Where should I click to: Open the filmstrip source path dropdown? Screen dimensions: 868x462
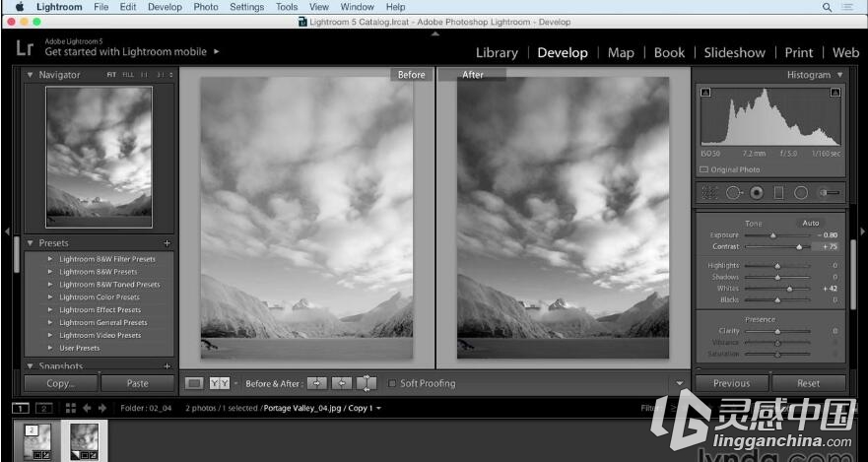(378, 409)
